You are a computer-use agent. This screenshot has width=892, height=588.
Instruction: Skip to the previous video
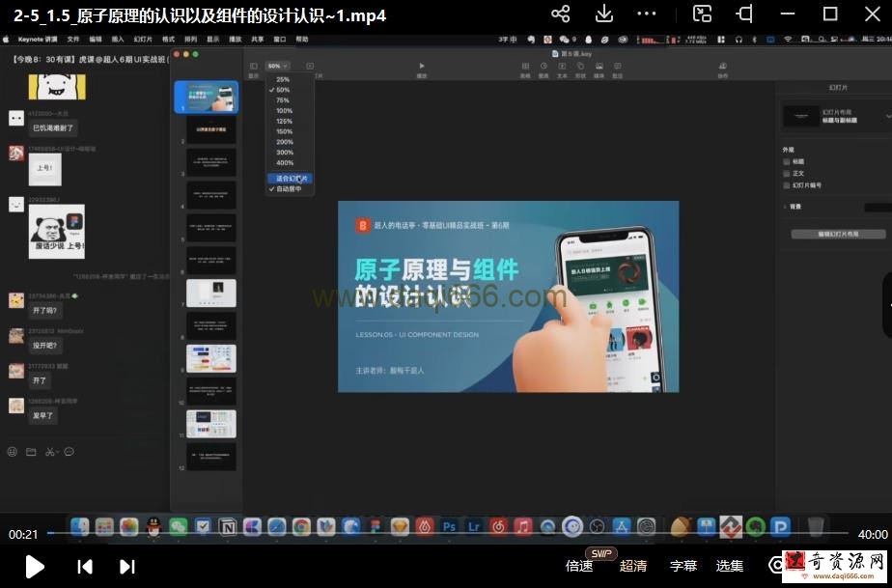[85, 567]
